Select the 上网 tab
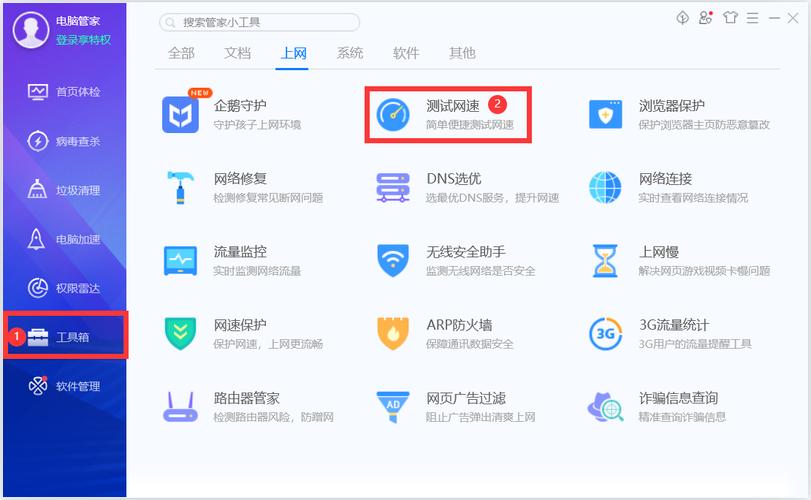This screenshot has height=500, width=811. coord(293,53)
